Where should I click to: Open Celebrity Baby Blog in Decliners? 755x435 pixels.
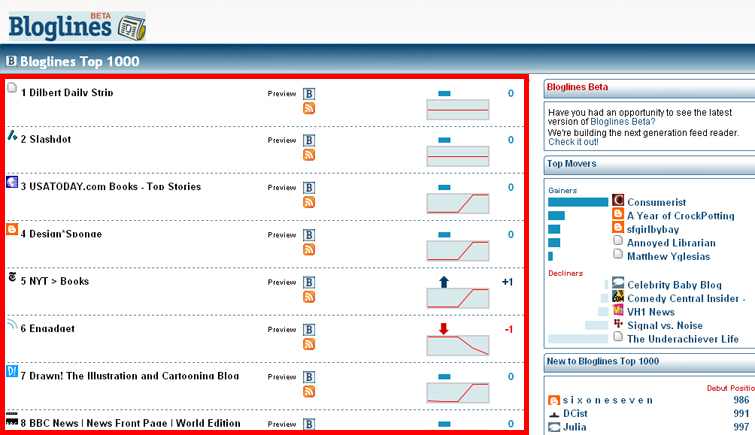pos(674,285)
